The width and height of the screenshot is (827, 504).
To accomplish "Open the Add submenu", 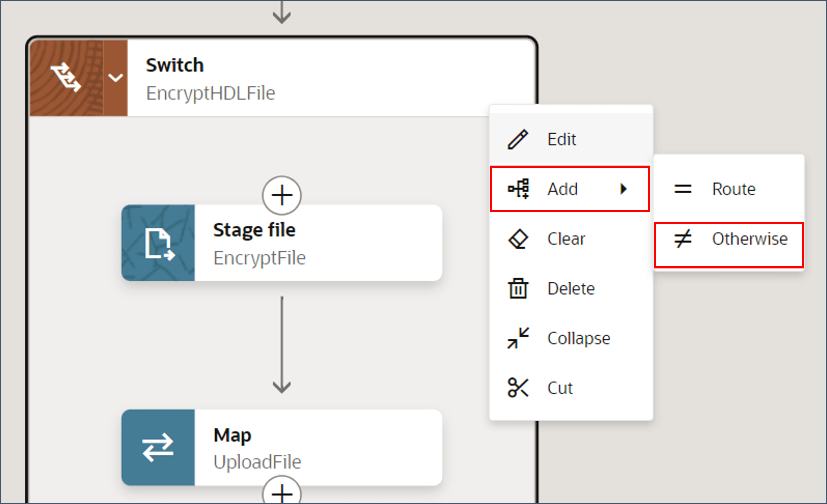I will pos(570,189).
